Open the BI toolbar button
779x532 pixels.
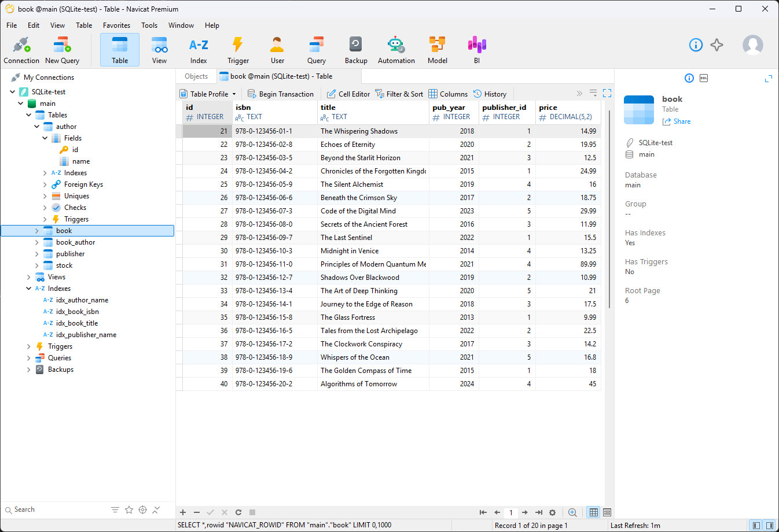tap(476, 50)
